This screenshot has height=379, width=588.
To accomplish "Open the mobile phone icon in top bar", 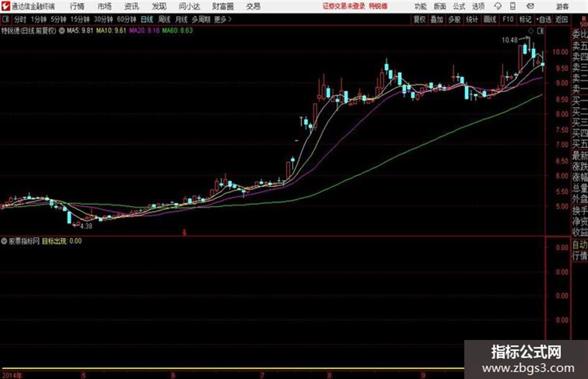I will click(513, 6).
